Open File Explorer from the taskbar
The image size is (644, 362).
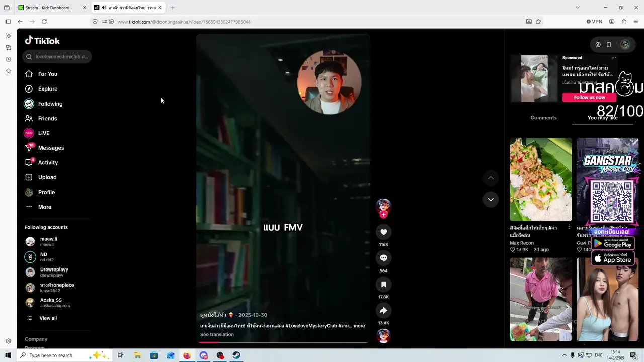pos(137,355)
